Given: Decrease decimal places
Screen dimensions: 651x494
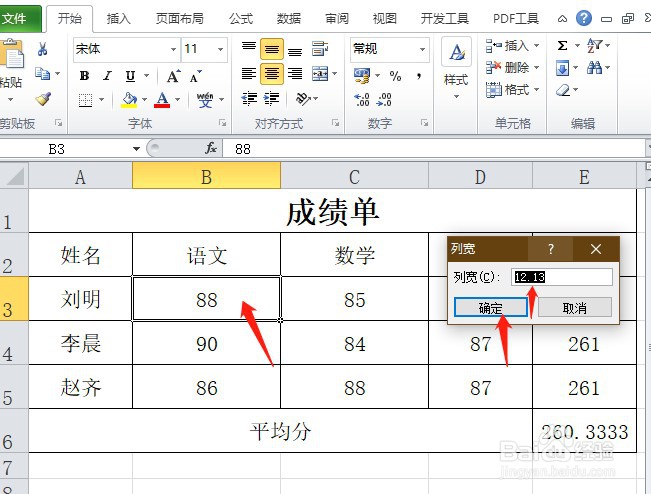Looking at the screenshot, I should click(x=384, y=100).
